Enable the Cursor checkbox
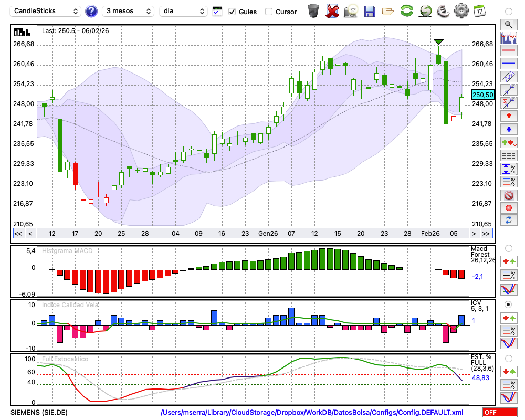This screenshot has height=420, width=525. [268, 12]
